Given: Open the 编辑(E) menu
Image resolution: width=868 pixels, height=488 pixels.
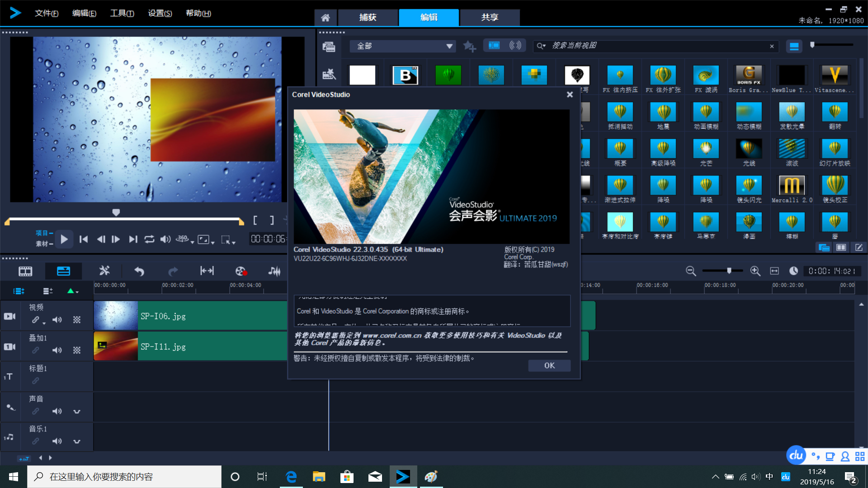Looking at the screenshot, I should coord(84,13).
